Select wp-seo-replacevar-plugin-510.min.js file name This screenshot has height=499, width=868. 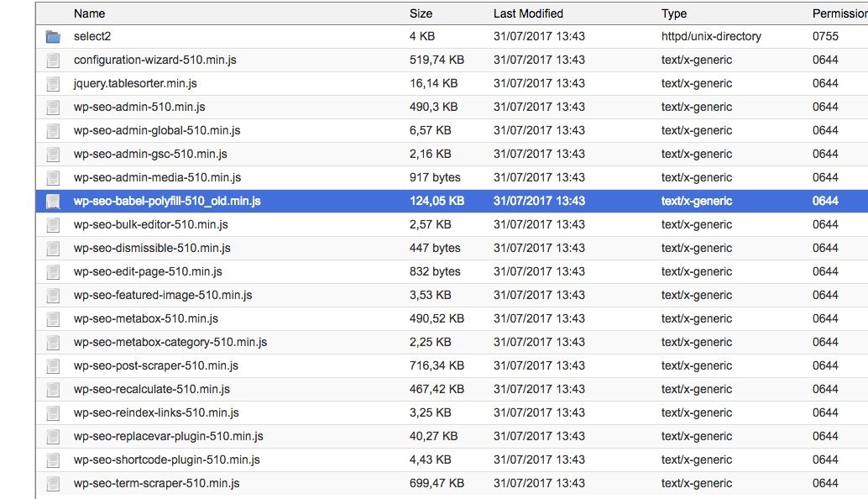click(x=168, y=437)
